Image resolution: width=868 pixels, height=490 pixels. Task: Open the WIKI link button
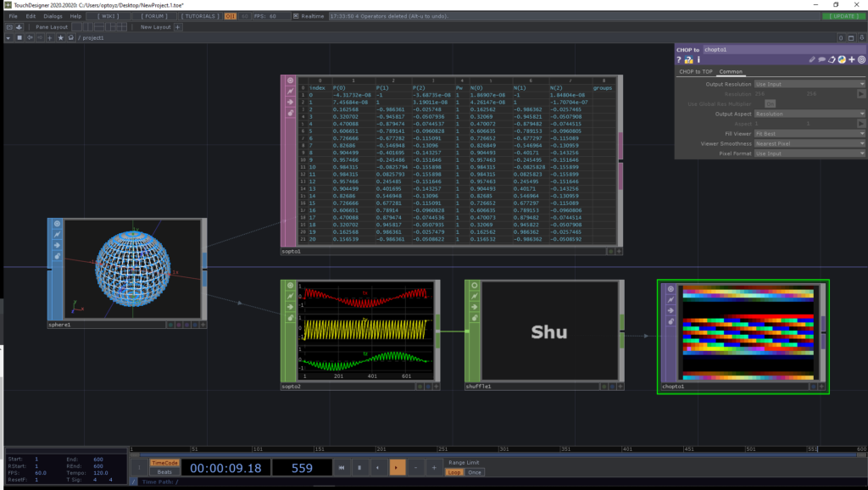point(108,16)
